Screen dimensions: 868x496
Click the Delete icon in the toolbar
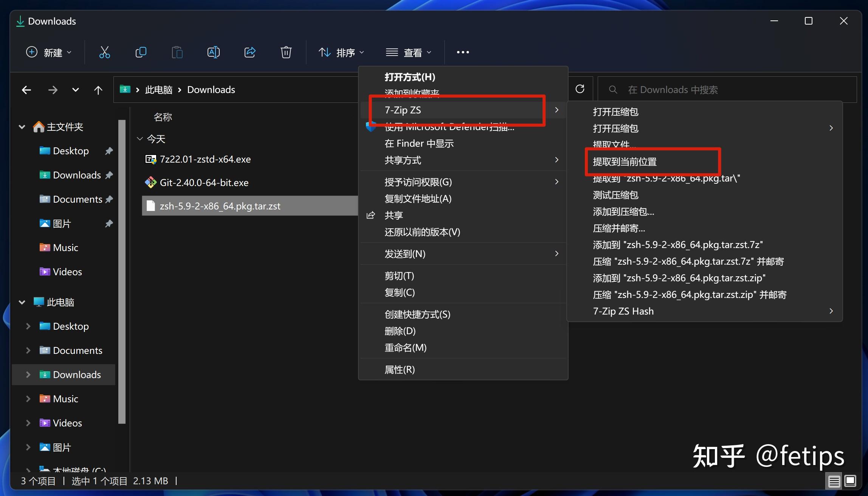click(286, 52)
